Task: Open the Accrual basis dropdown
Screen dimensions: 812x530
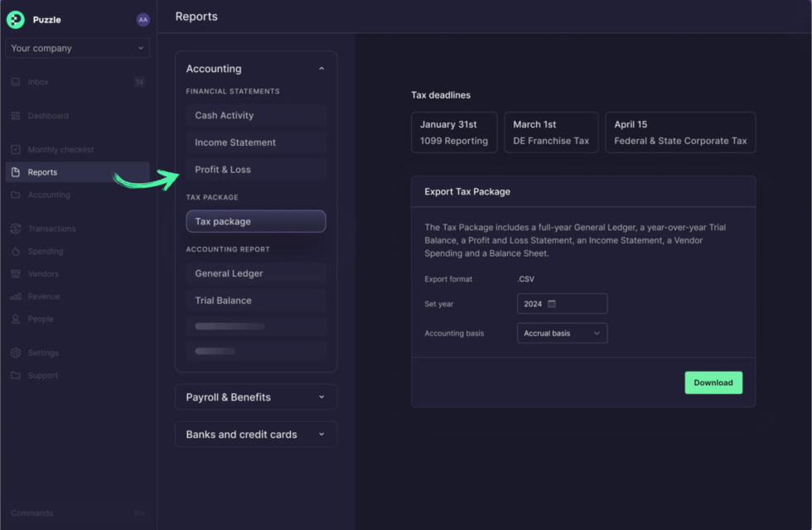Action: pos(562,333)
